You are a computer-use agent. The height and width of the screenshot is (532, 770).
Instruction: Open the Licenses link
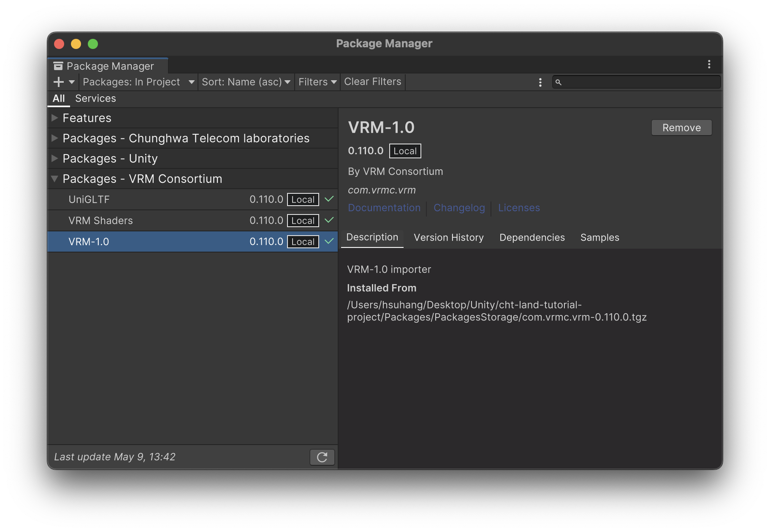coord(519,208)
